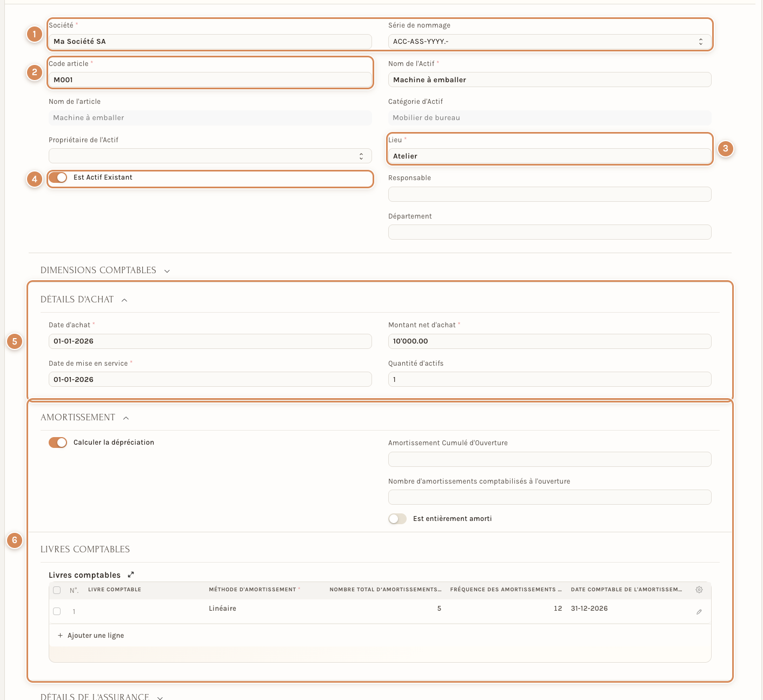Click the Linéaire method cell
The image size is (763, 700).
(265, 611)
